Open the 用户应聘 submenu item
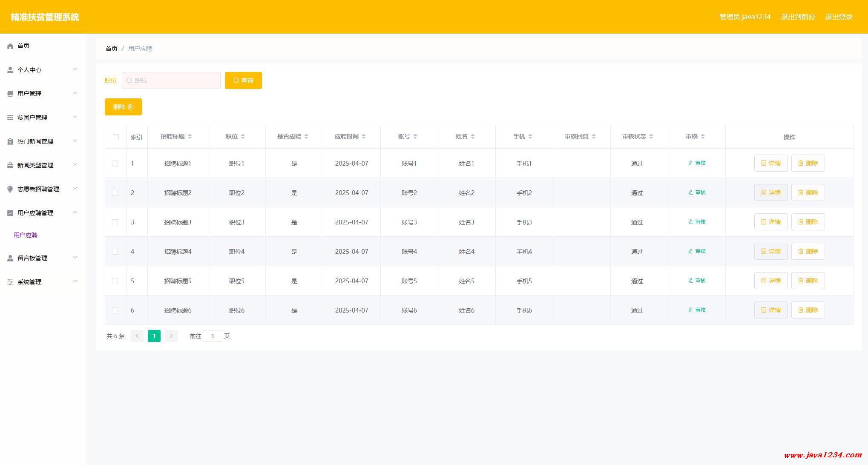 click(26, 235)
